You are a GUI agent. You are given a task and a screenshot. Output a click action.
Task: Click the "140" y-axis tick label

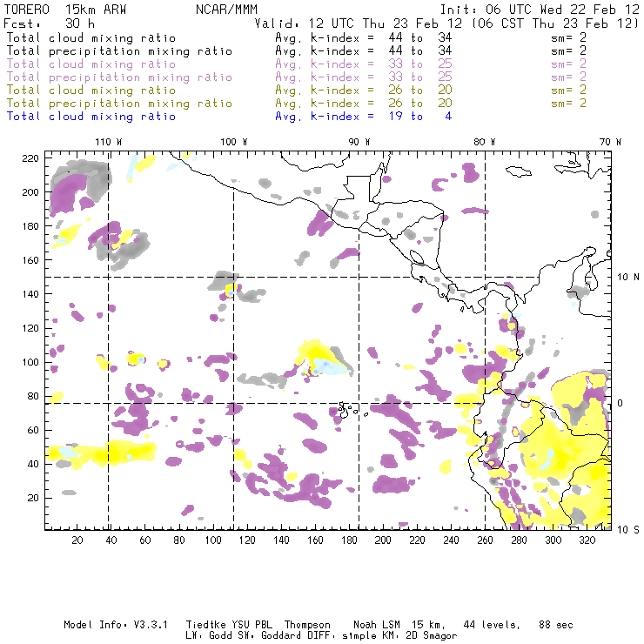(30, 294)
